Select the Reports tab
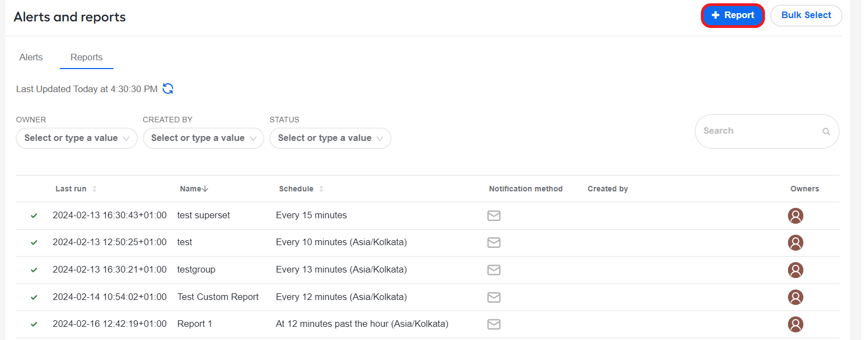Viewport: 868px width, 340px height. coord(87,57)
